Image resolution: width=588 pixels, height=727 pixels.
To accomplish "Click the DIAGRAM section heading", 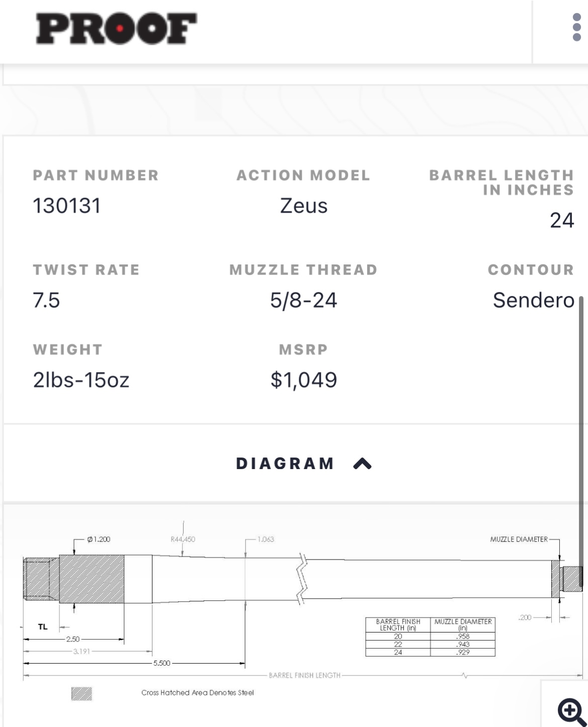I will [x=285, y=463].
